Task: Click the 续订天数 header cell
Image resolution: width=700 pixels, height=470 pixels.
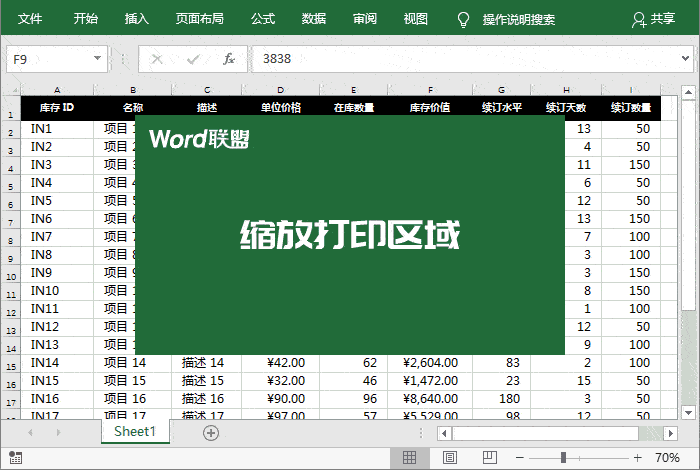Action: pos(566,108)
